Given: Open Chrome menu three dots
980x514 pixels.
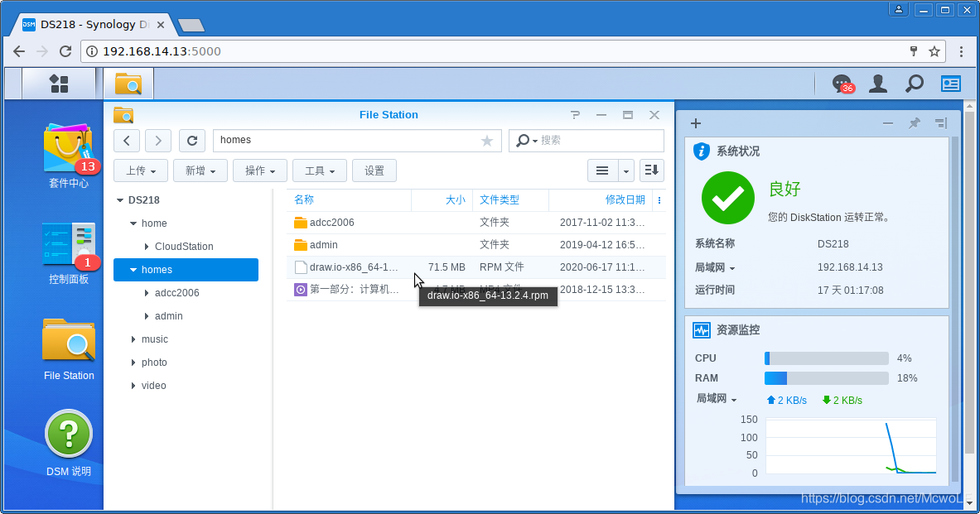Looking at the screenshot, I should click(x=961, y=51).
